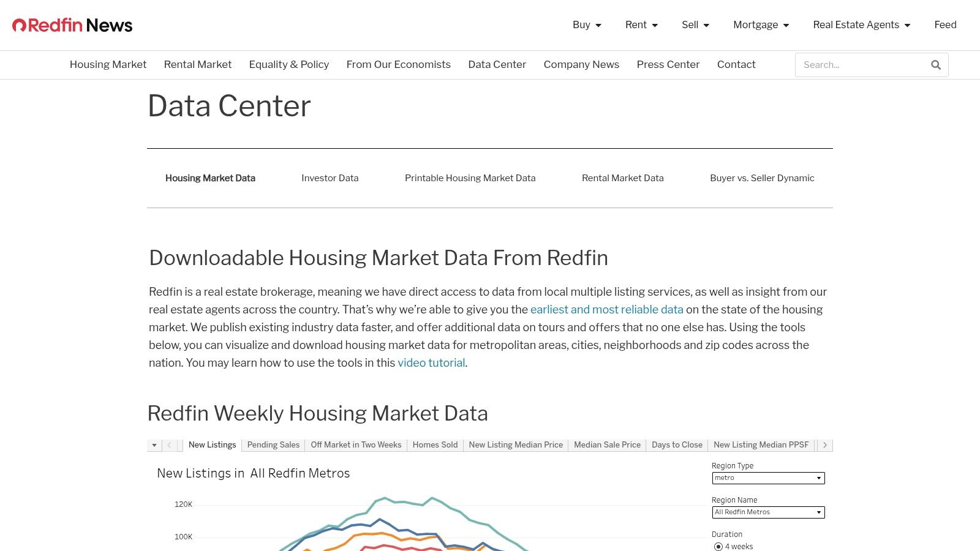
Task: Open the Region Type dropdown showing metro
Action: click(767, 478)
